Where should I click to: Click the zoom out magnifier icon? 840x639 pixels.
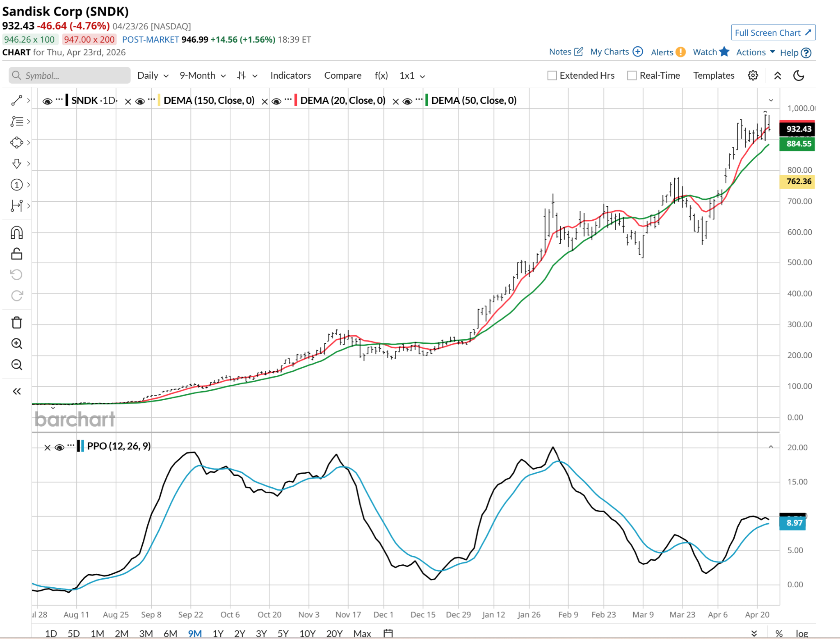tap(16, 365)
